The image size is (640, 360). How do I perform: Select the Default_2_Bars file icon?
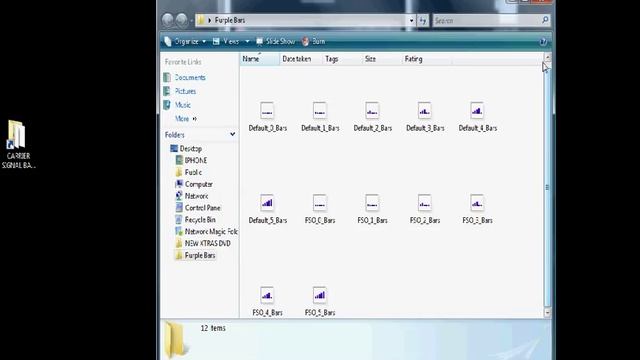372,111
